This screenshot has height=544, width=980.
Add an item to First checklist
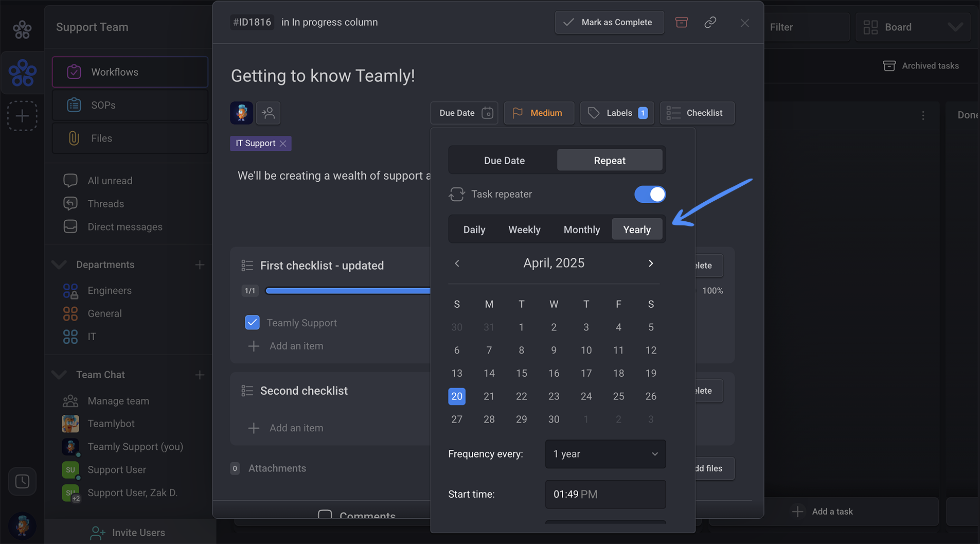tap(286, 346)
